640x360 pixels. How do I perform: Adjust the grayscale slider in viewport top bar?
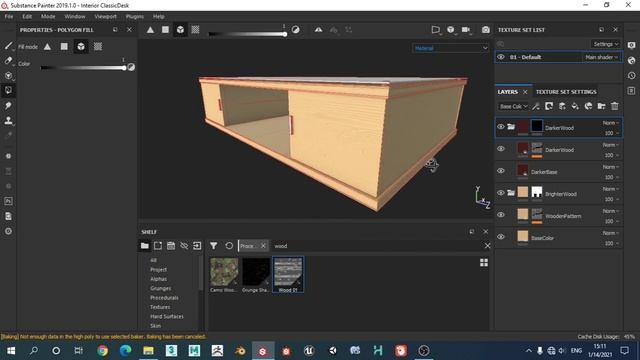(x=247, y=34)
